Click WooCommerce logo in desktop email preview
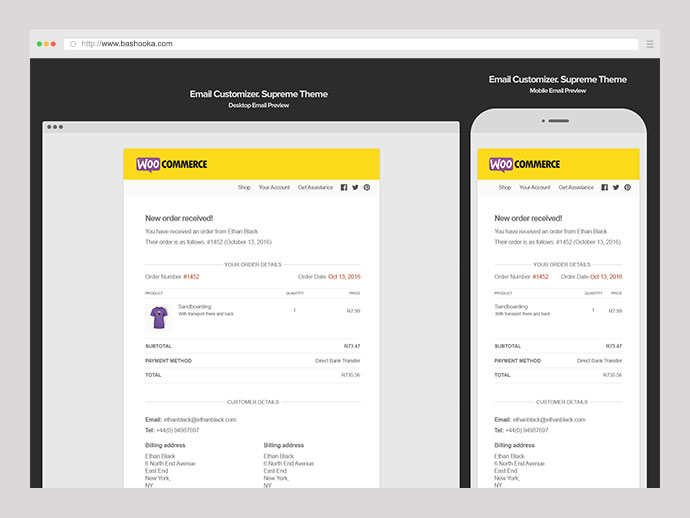The image size is (690, 518). click(x=172, y=165)
